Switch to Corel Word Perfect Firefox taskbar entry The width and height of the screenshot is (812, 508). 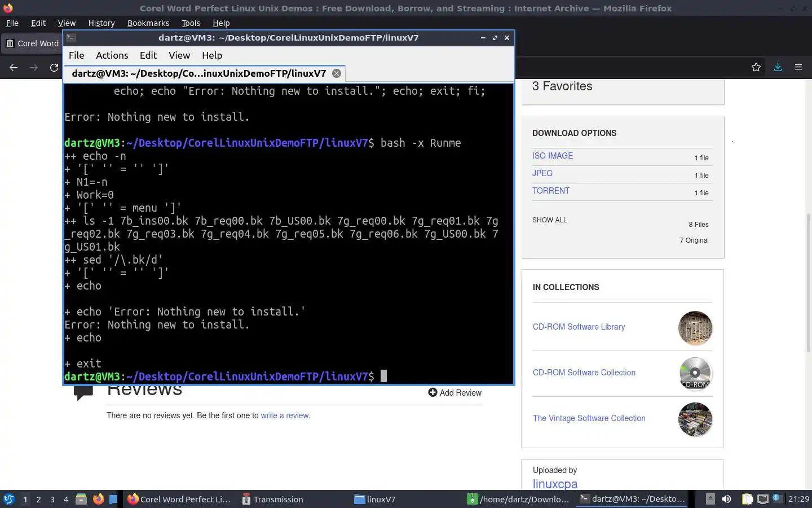point(179,499)
